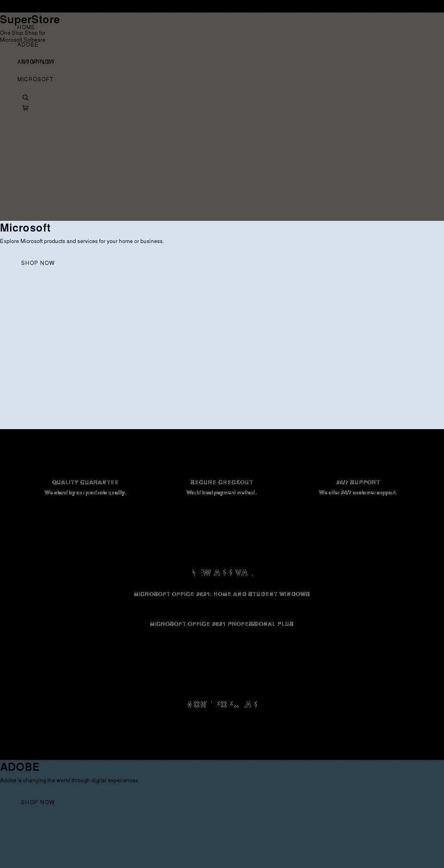
Task: Click 'One Stop Shop for Microsoft Software' tagline
Action: [x=23, y=36]
